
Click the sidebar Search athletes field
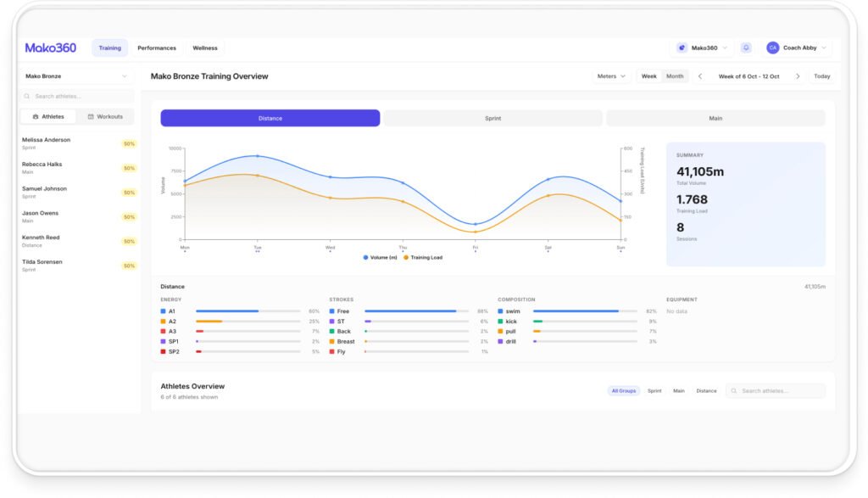click(77, 97)
